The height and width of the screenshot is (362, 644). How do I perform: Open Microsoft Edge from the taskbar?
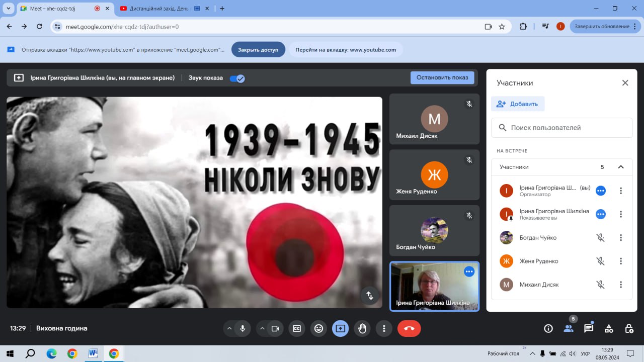51,353
